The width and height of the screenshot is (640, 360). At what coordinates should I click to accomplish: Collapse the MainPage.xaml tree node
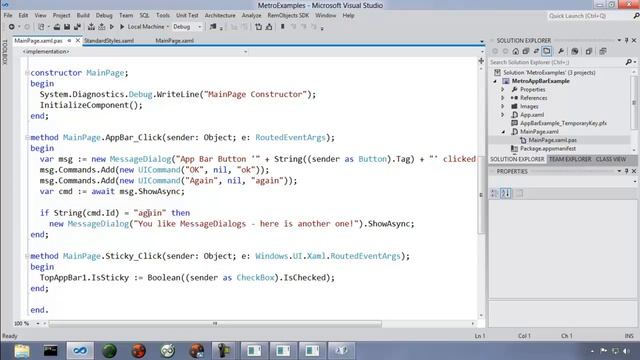point(503,131)
